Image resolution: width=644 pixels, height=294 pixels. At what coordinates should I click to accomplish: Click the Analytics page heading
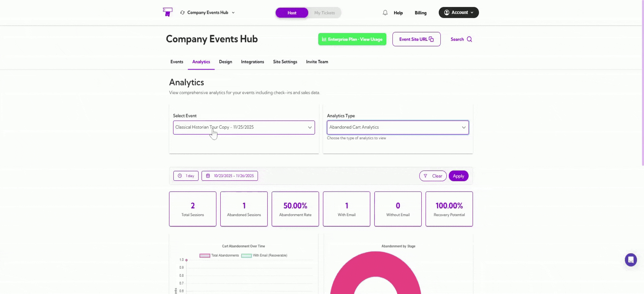tap(186, 82)
